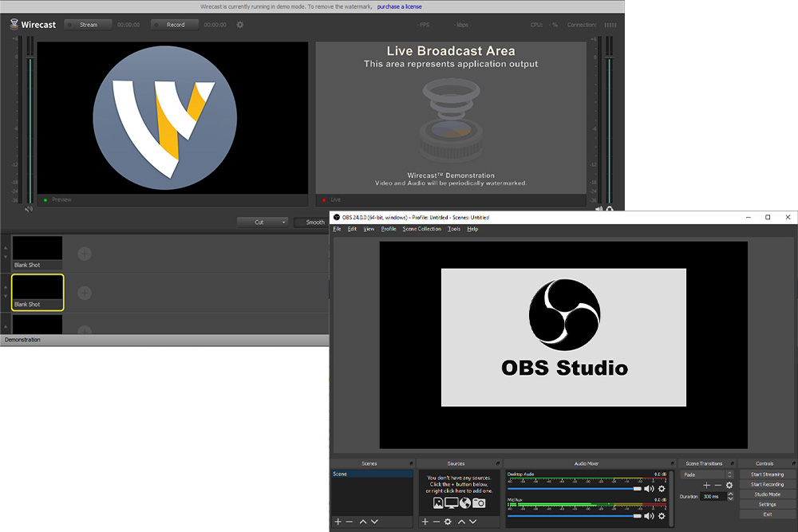Mute the Wirecast preview audio speaker icon

click(x=29, y=209)
